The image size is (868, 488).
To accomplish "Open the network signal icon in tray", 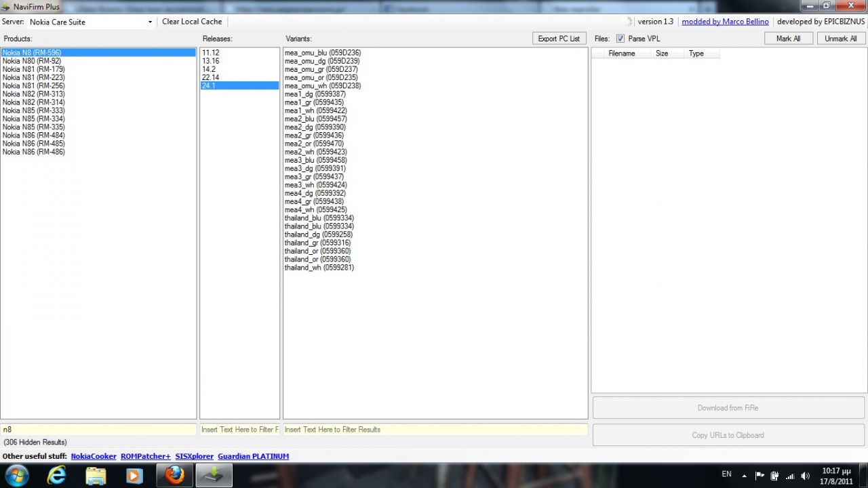I will click(790, 476).
